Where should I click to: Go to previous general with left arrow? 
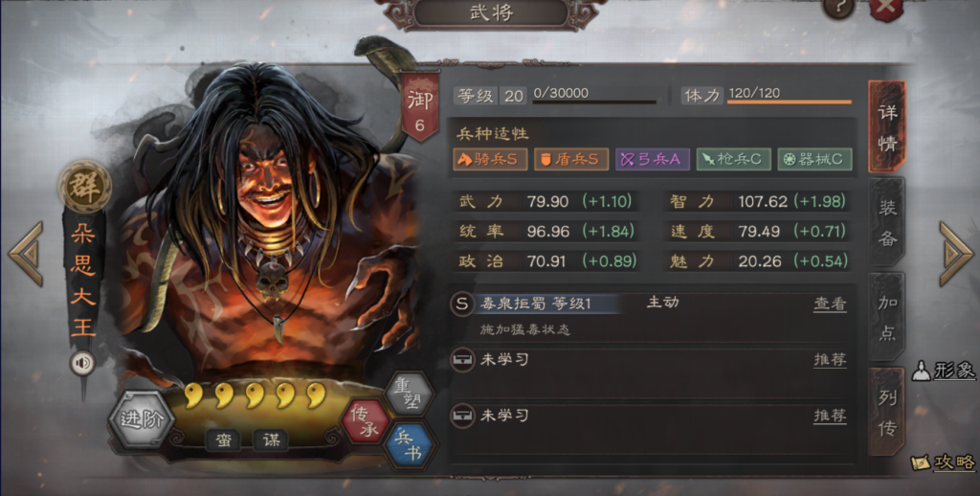tap(26, 254)
